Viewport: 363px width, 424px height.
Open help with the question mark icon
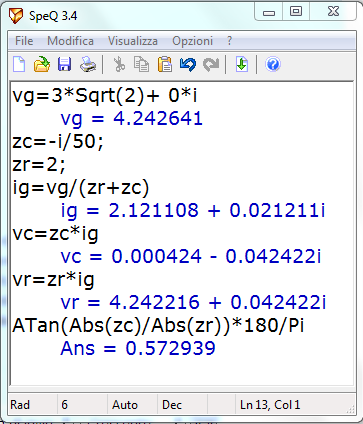pyautogui.click(x=272, y=64)
